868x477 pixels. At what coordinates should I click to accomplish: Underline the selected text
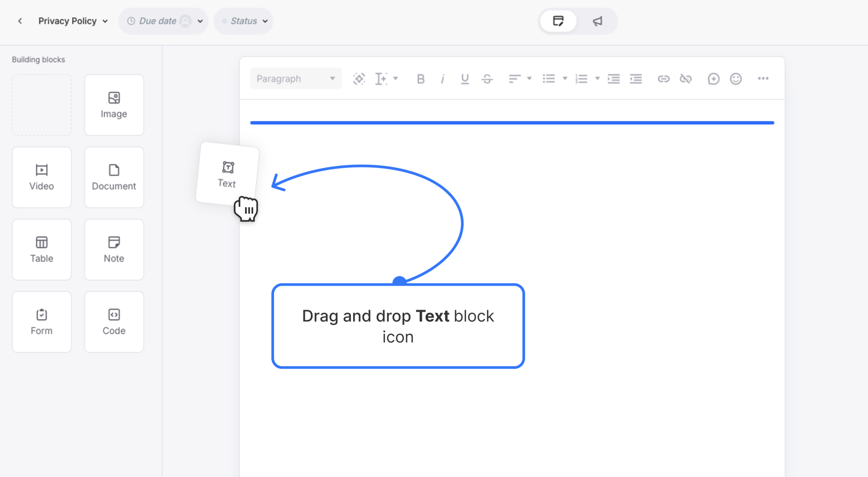[x=465, y=79]
